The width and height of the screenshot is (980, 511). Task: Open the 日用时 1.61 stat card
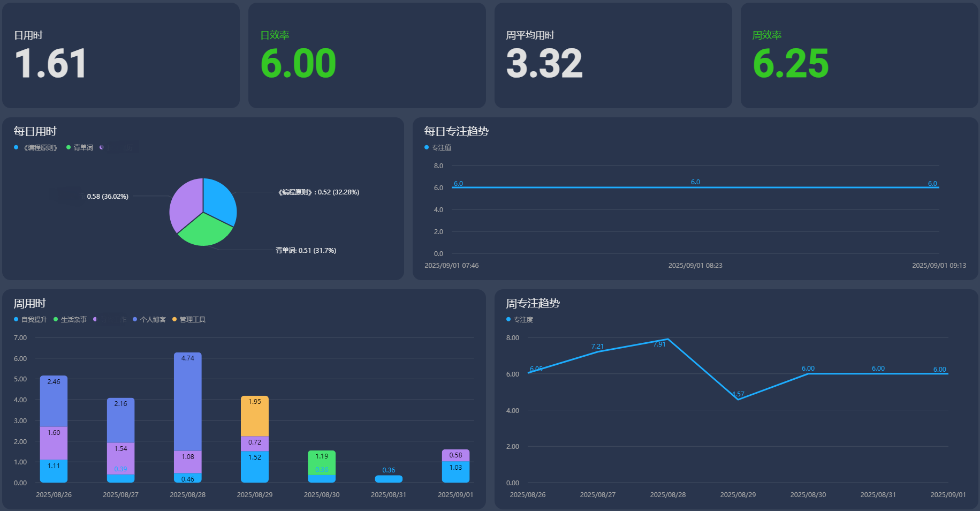pyautogui.click(x=121, y=56)
